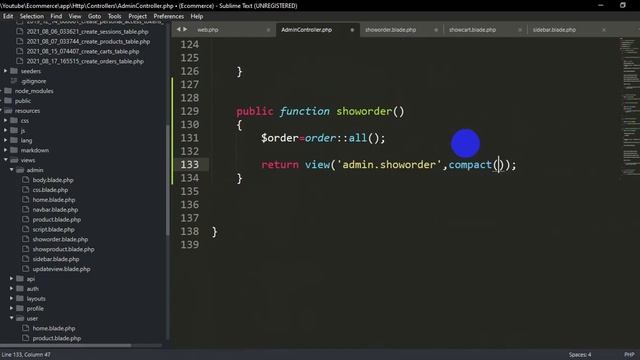Open 2021_08_06_033621_create_sessions_table.php file

[x=87, y=31]
